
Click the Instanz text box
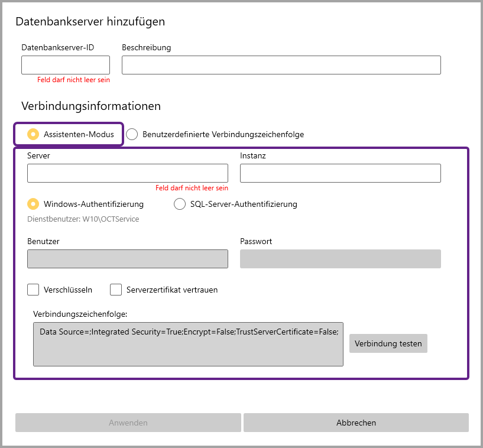pos(340,173)
